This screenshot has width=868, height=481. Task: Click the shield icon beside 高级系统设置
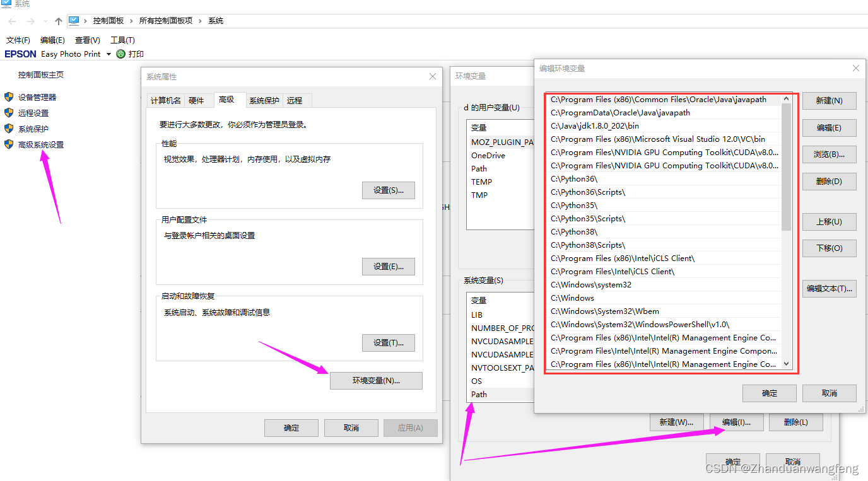9,144
